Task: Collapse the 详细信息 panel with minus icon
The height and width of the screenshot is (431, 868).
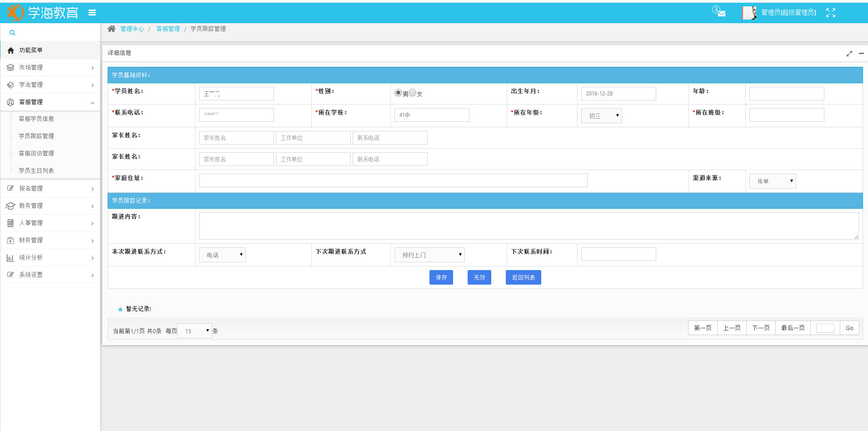Action: tap(861, 54)
